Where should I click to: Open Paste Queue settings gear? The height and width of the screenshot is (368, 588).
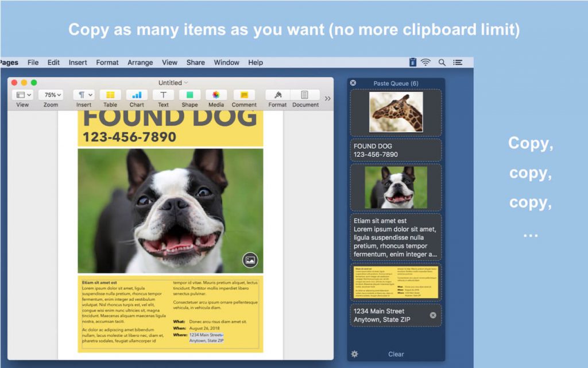point(355,354)
